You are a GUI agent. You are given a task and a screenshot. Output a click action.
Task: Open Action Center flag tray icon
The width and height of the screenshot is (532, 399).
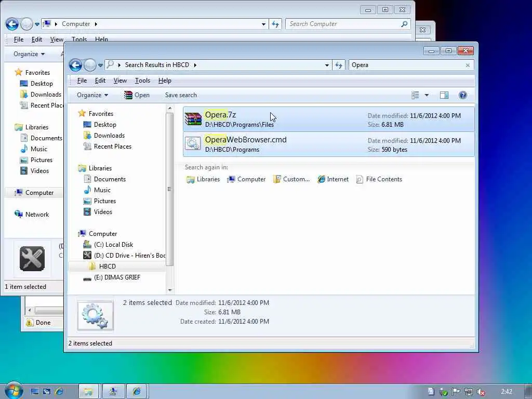point(456,392)
